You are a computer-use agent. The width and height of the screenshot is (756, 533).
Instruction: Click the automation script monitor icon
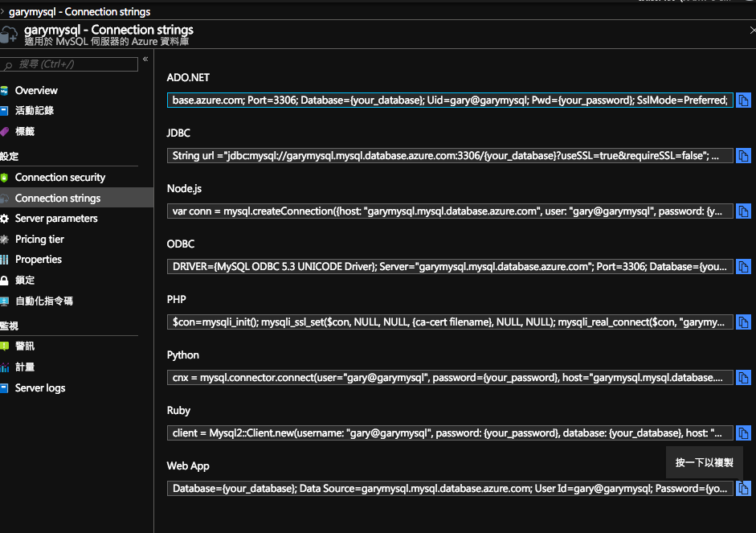4,301
